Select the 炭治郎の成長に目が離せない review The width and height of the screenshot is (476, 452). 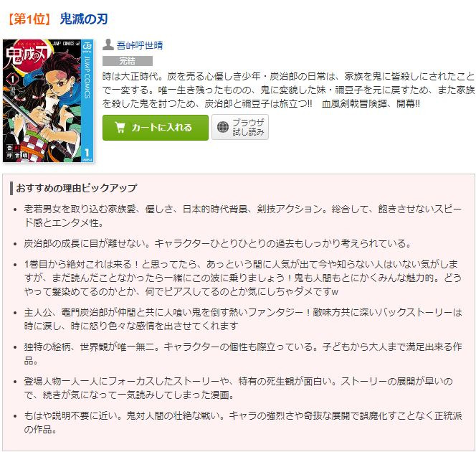coord(218,243)
